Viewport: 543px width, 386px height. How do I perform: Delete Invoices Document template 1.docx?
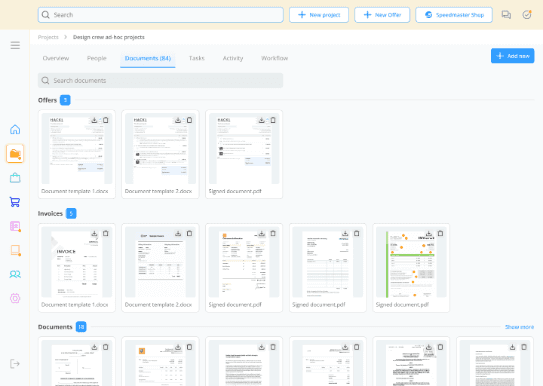point(106,233)
